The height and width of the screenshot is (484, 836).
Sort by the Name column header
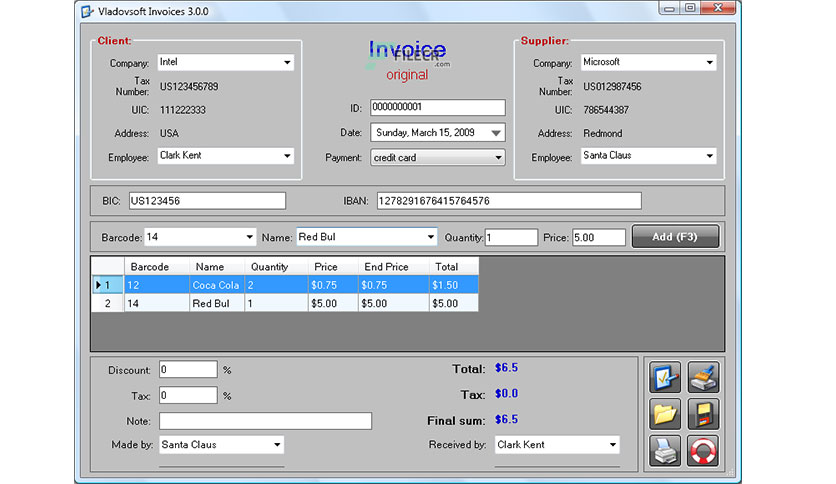217,267
